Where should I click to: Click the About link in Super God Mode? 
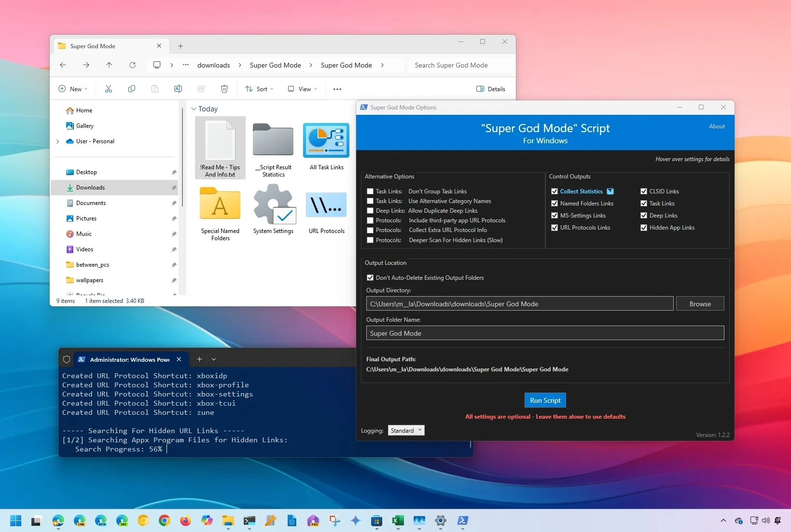pos(717,126)
